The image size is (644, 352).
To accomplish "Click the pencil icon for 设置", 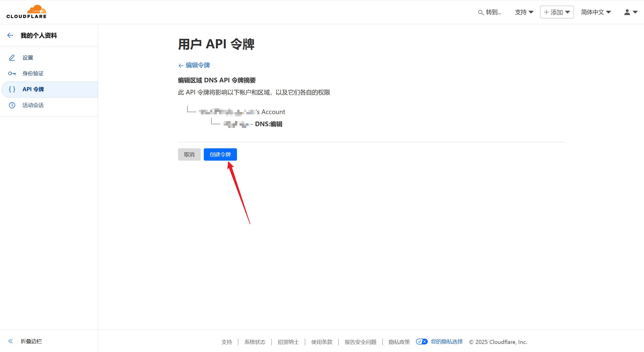I will tap(12, 58).
